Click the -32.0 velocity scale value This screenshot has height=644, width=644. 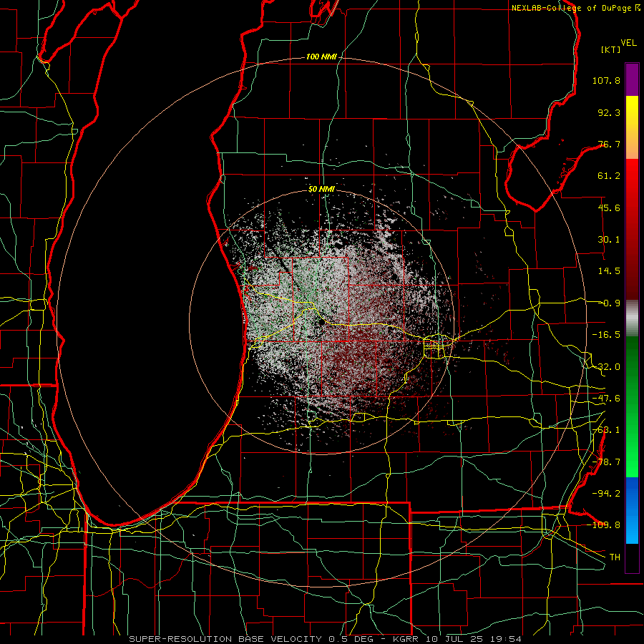coord(606,367)
